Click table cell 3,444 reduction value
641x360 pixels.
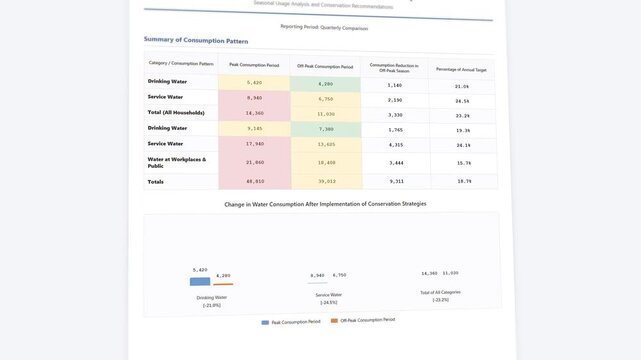click(396, 163)
